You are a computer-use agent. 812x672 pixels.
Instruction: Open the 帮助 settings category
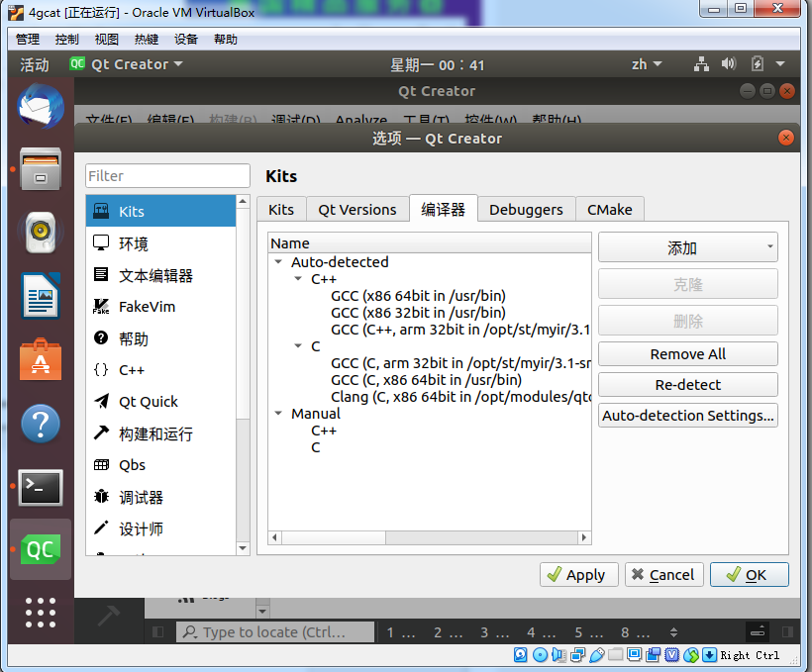coord(160,338)
